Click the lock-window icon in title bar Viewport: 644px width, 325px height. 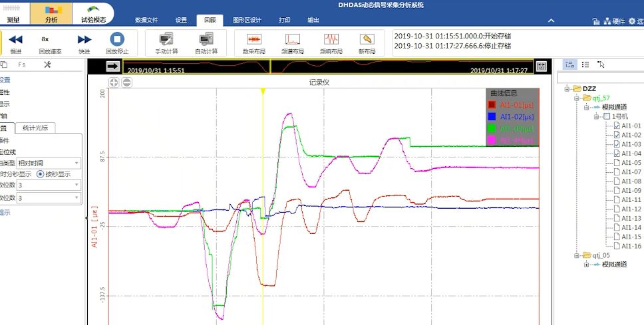tap(596, 21)
